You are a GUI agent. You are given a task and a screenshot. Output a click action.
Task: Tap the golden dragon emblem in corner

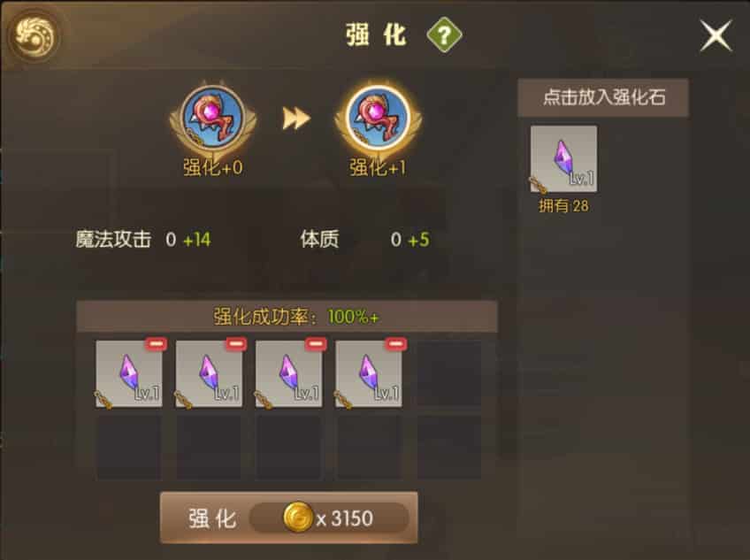coord(34,35)
